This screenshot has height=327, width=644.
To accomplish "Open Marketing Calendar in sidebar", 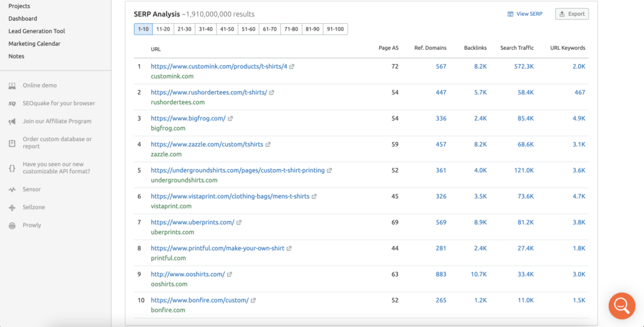I will pyautogui.click(x=34, y=43).
